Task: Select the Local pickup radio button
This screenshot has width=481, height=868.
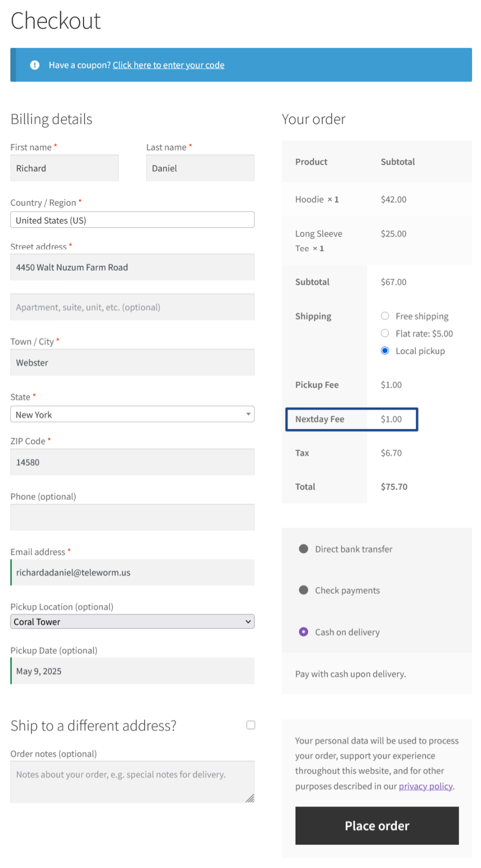Action: [385, 351]
